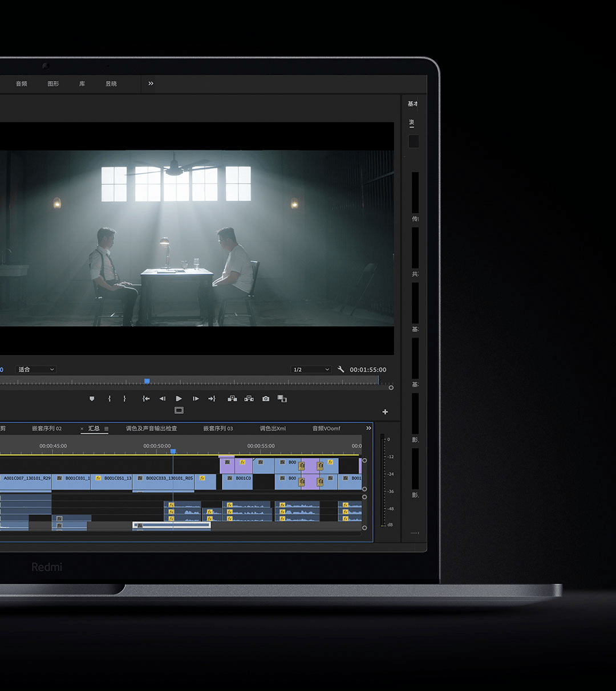Image resolution: width=616 pixels, height=691 pixels.
Task: Click the Add Marker icon
Action: [x=92, y=399]
